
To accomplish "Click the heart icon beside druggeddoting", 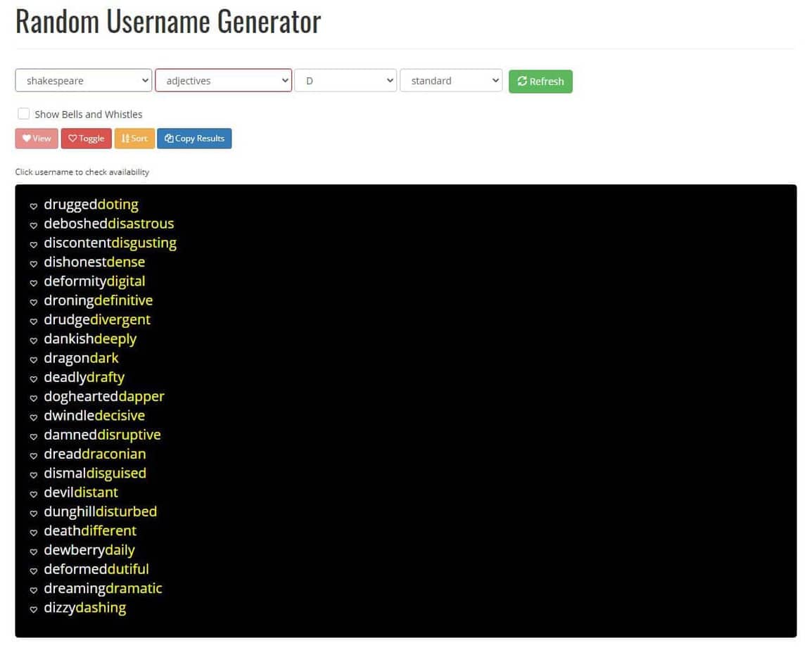I will point(33,206).
